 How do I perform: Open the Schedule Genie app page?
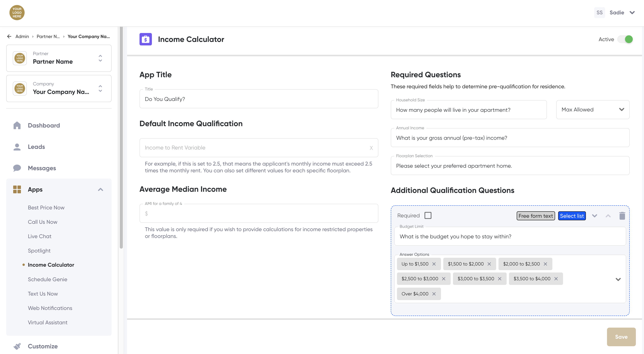[47, 279]
